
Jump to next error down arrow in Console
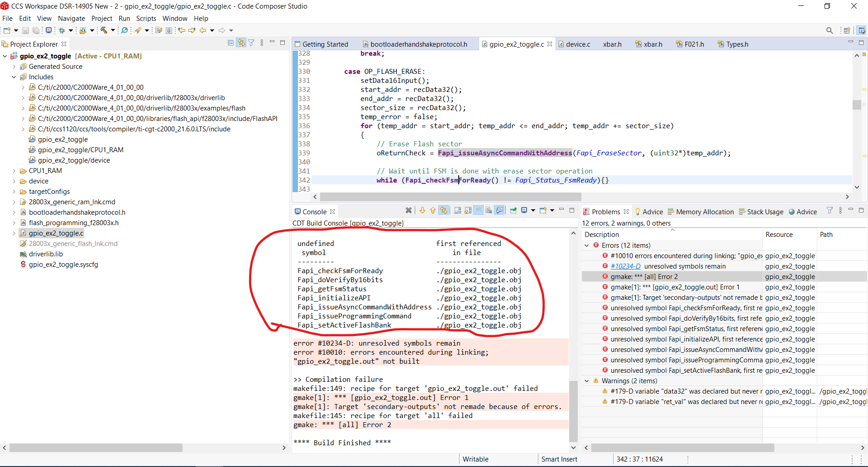click(x=422, y=210)
